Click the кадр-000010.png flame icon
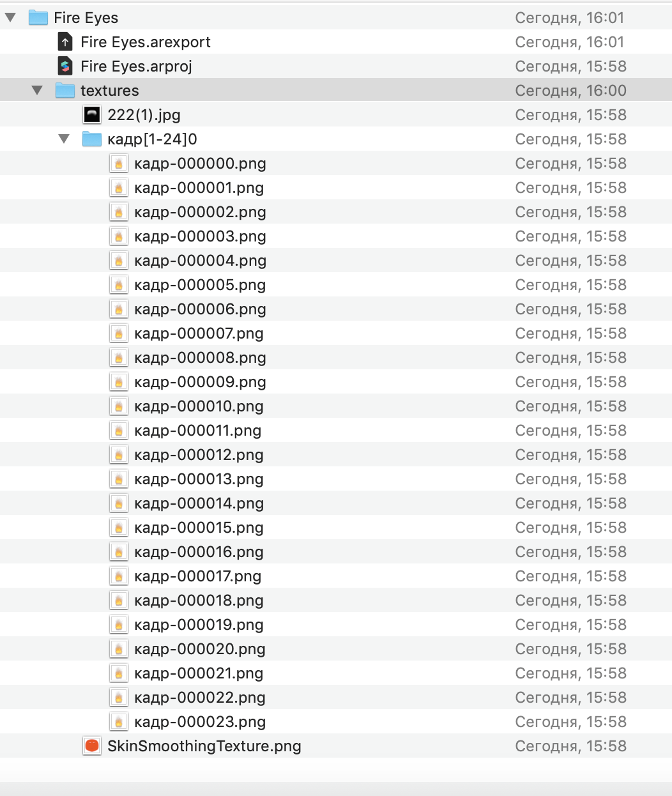This screenshot has width=672, height=796. 119,406
